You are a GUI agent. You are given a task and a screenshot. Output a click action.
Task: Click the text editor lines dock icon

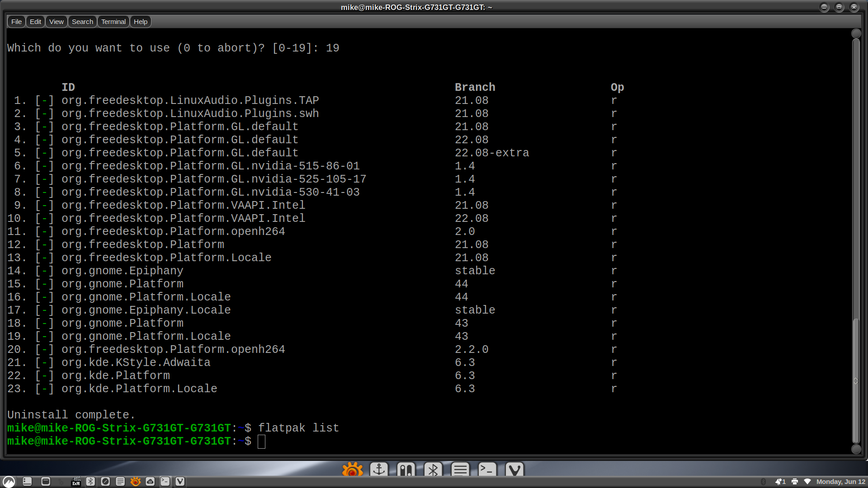click(x=460, y=470)
